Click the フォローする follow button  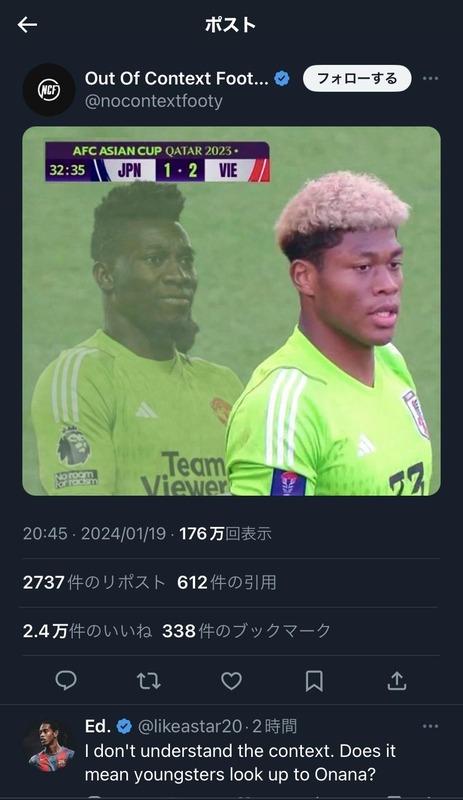point(357,79)
